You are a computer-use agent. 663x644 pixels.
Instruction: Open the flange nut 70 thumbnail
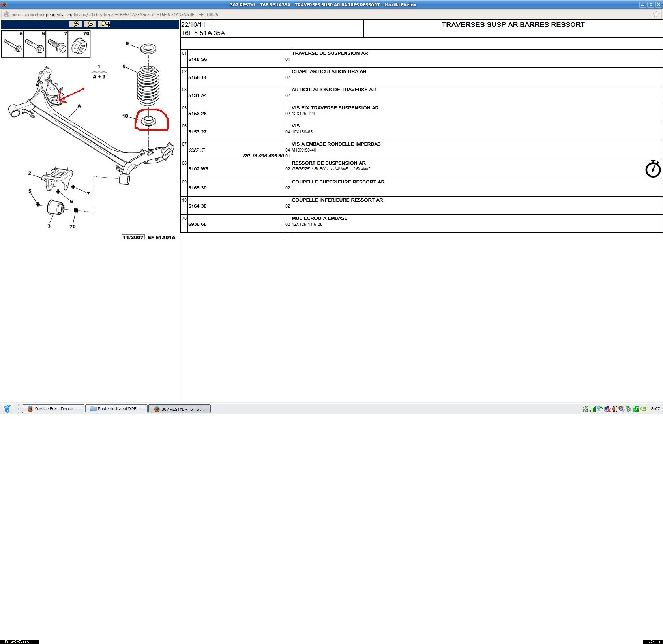[x=79, y=44]
